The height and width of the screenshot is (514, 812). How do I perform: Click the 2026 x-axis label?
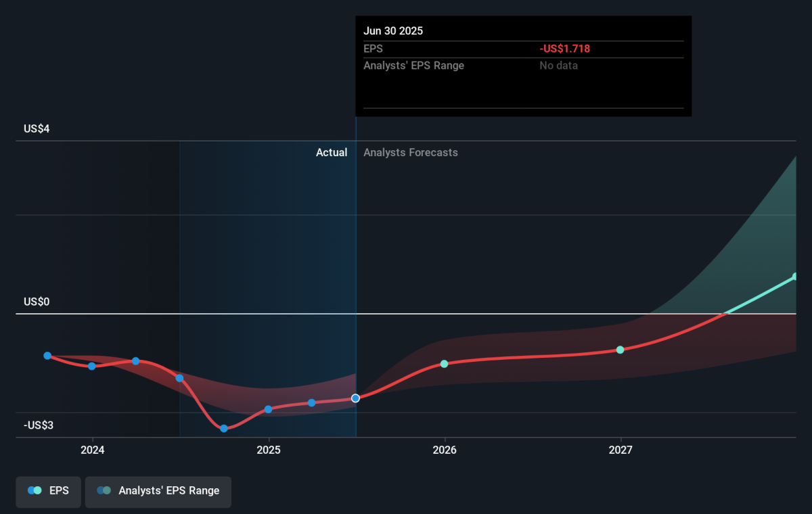444,450
